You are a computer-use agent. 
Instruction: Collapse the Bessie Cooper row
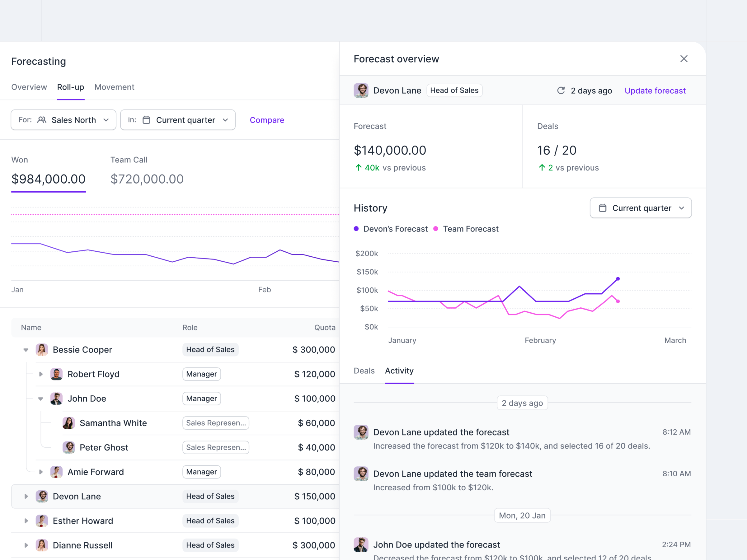(26, 350)
